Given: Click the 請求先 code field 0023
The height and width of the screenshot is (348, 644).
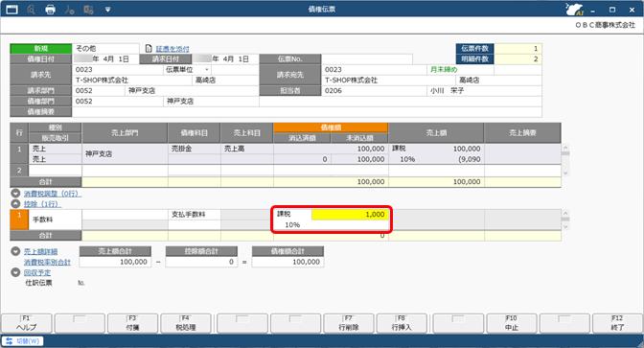Looking at the screenshot, I should (118, 69).
